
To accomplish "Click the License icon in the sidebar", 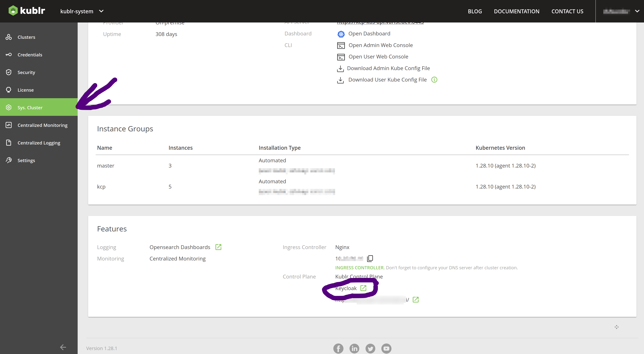I will point(9,90).
